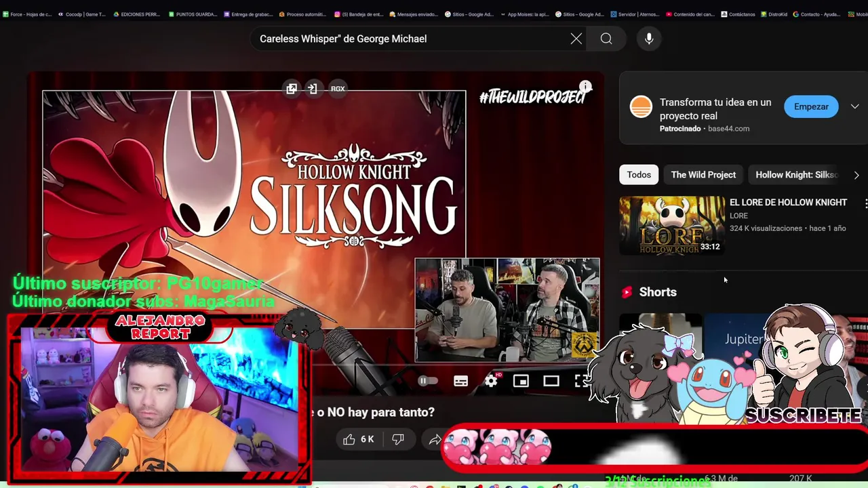
Task: Like the video with 6 K likes
Action: click(x=359, y=439)
